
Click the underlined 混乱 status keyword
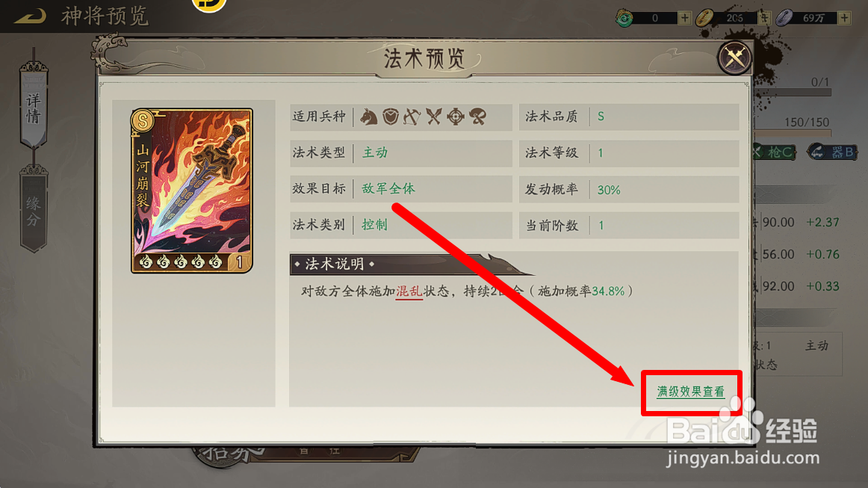[409, 291]
